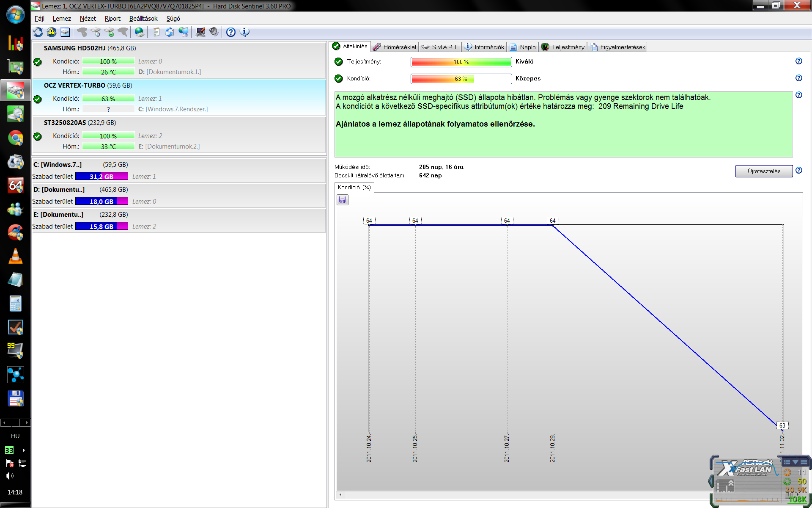812x508 pixels.
Task: Click help icon beside Teljesítmény bar
Action: pyautogui.click(x=799, y=61)
